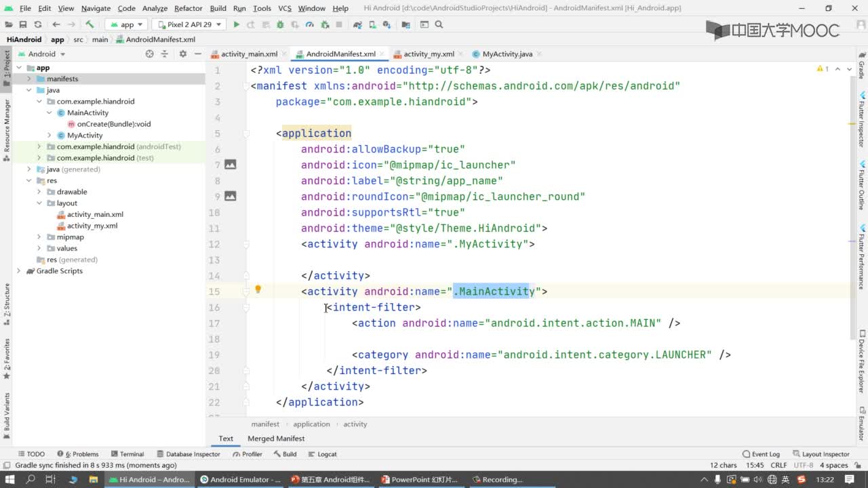The width and height of the screenshot is (868, 488).
Task: Toggle the Device File Explorer panel
Action: click(x=862, y=362)
